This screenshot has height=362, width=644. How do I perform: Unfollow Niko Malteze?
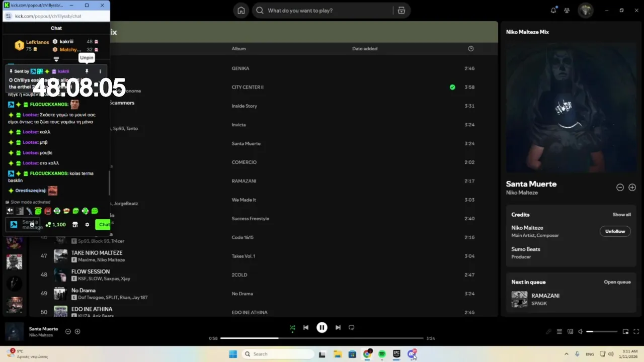click(615, 231)
